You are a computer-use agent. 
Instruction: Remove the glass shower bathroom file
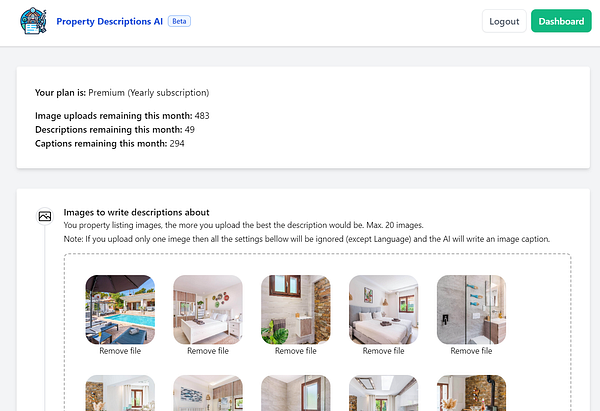[471, 351]
